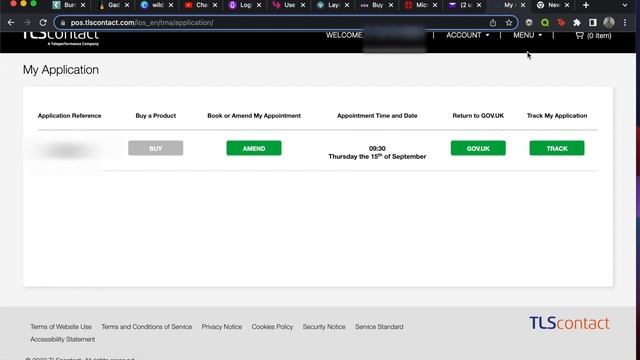Open the Cookies Policy link
Image resolution: width=640 pixels, height=360 pixels.
272,327
